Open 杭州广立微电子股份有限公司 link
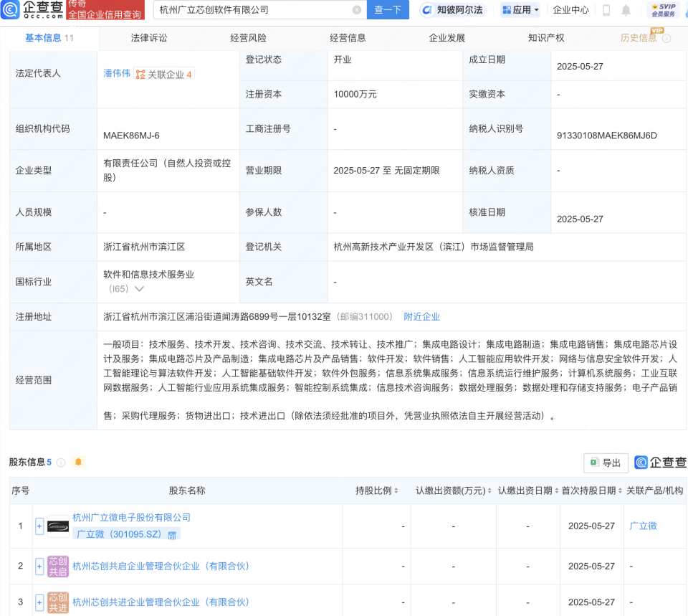The height and width of the screenshot is (616, 688). pos(131,518)
